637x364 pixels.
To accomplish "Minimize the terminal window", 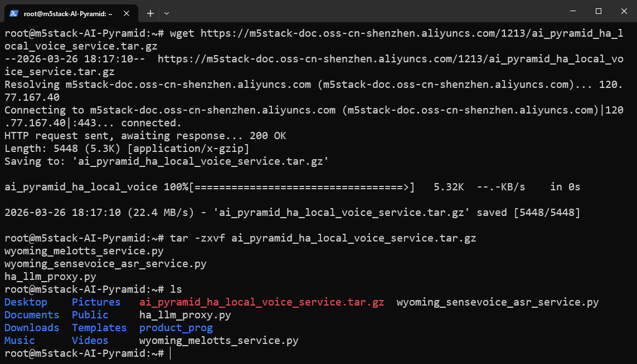I will (x=572, y=11).
